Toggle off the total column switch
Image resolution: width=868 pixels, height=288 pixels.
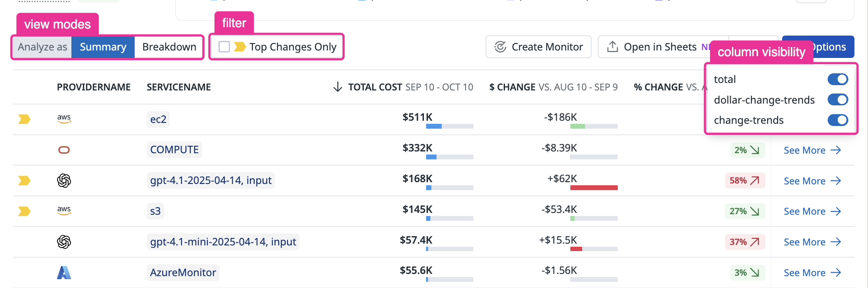(x=837, y=79)
